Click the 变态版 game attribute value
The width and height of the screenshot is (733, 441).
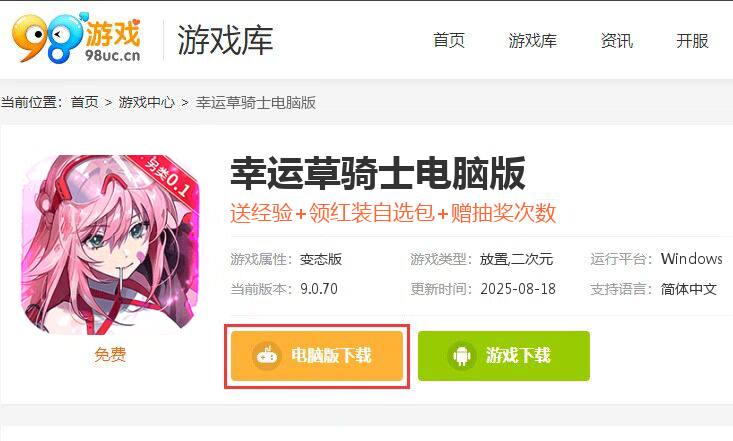321,259
